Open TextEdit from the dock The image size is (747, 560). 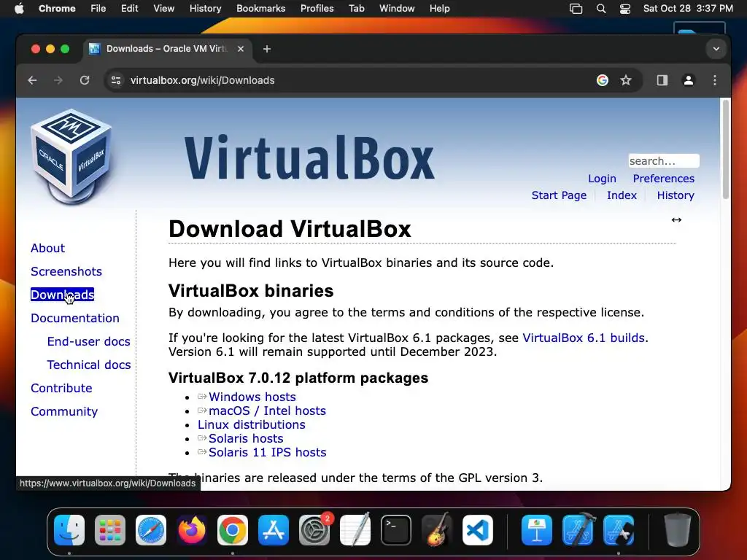[x=355, y=530]
